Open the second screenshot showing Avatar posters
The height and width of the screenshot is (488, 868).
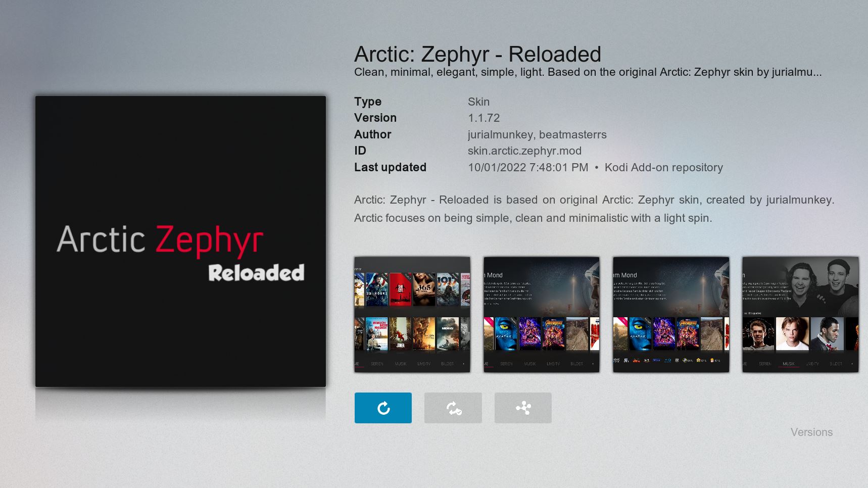542,315
